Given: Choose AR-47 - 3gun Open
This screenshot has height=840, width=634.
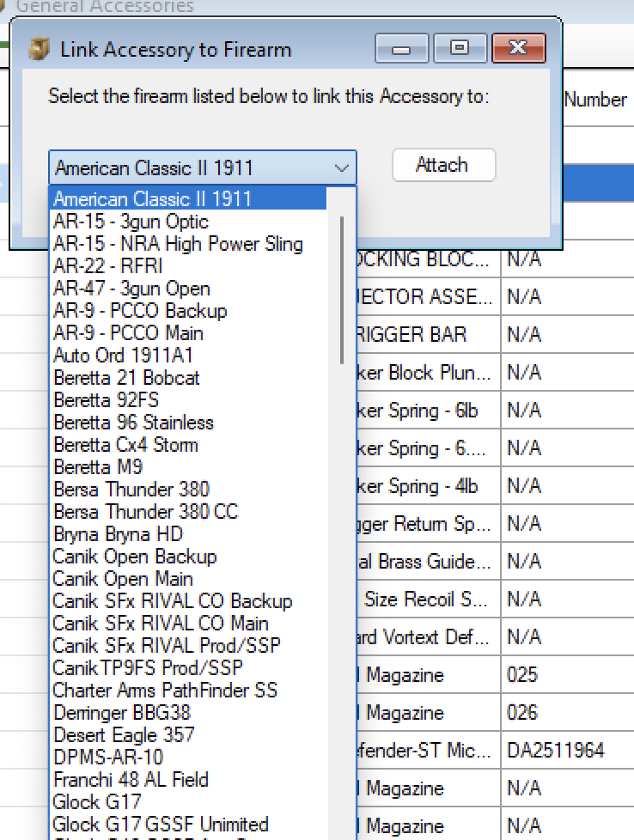Looking at the screenshot, I should 188,289.
